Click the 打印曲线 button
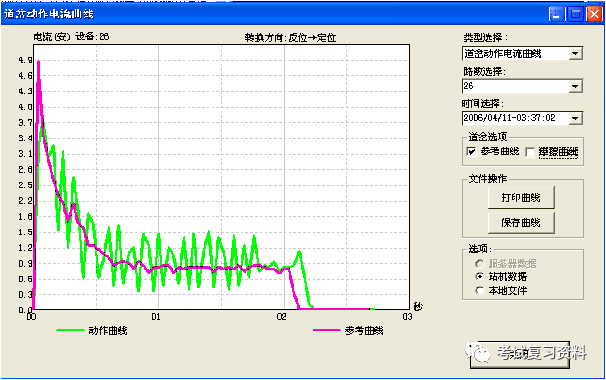This screenshot has height=380, width=606. click(521, 198)
